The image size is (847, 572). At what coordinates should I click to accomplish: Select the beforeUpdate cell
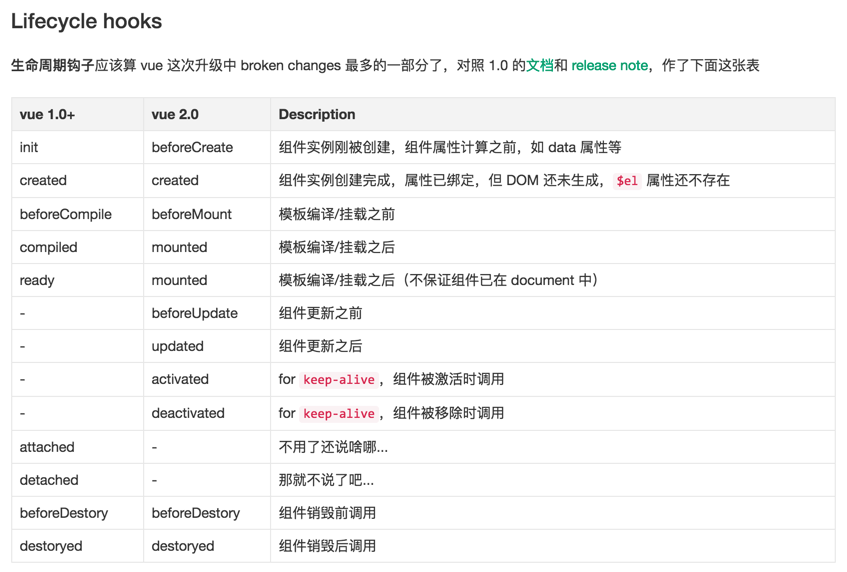click(195, 313)
